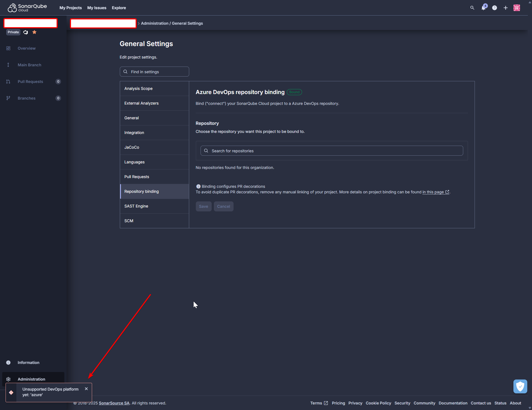Open the Pricing footer link
The height and width of the screenshot is (410, 532).
click(x=338, y=403)
